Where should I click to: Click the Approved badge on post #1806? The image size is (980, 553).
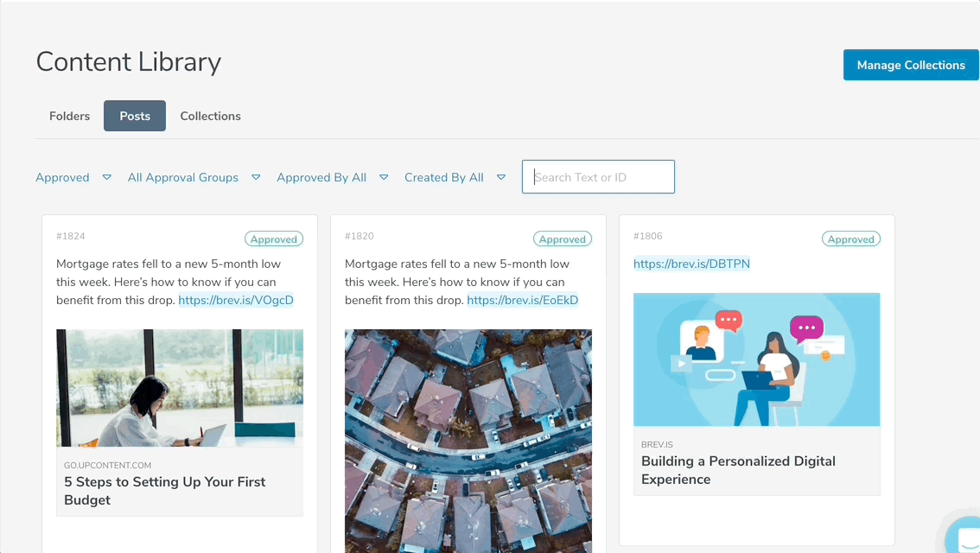(x=850, y=238)
